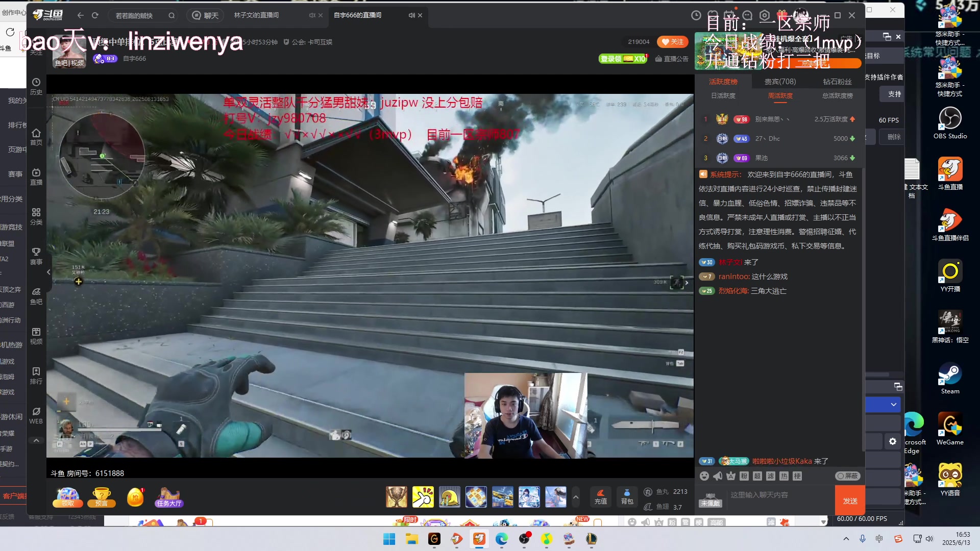Screen dimensions: 980x551
Task: Click the back navigation arrow
Action: [x=80, y=15]
